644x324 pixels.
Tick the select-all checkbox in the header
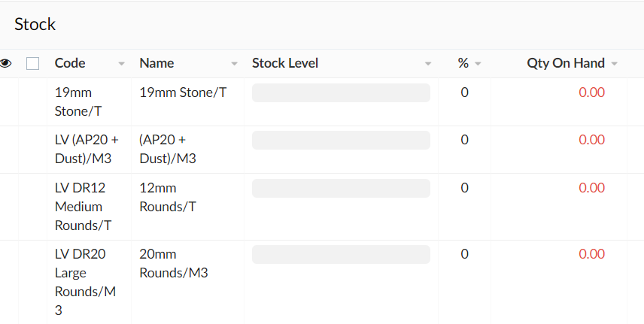point(33,64)
